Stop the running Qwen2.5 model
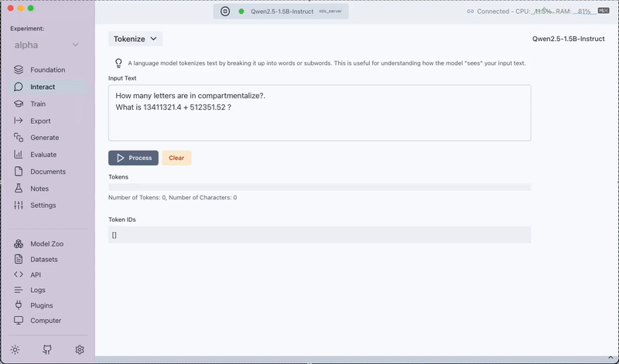Image resolution: width=619 pixels, height=364 pixels. [x=224, y=12]
